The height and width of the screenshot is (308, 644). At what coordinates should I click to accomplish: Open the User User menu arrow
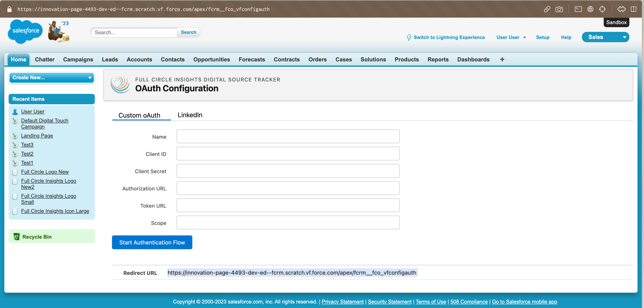[525, 38]
